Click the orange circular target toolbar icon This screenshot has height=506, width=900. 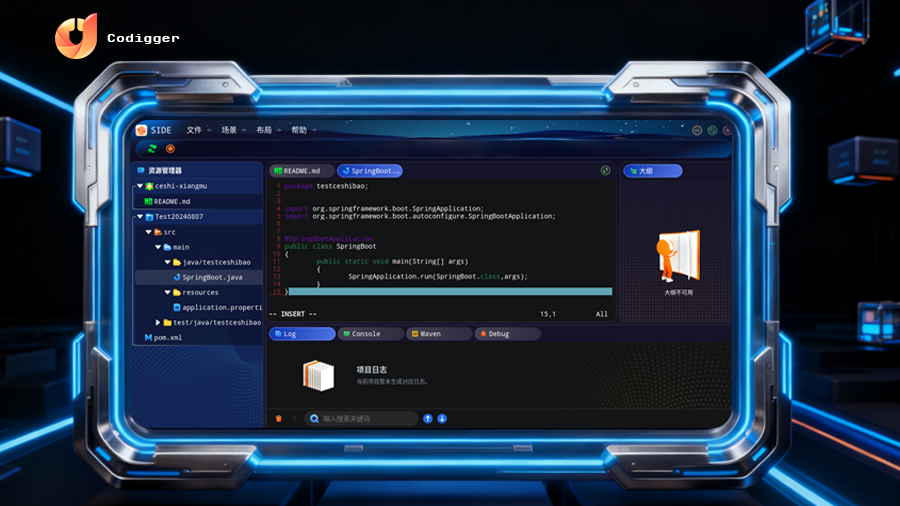point(170,149)
